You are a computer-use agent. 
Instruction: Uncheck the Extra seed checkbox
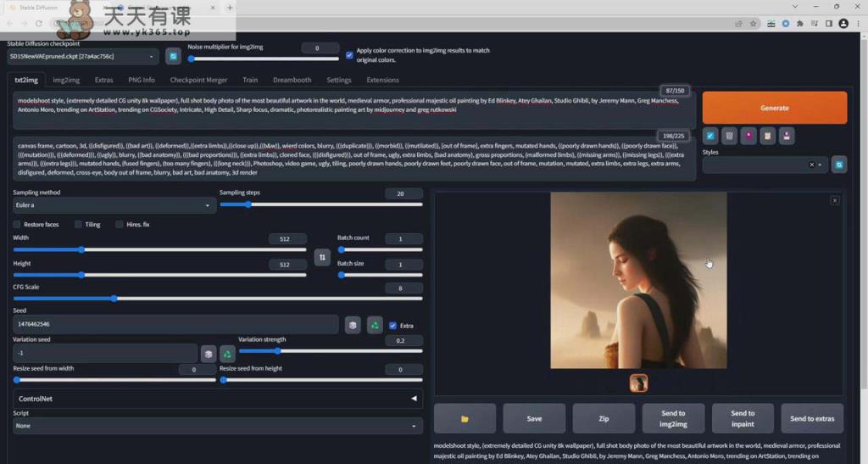pos(392,326)
